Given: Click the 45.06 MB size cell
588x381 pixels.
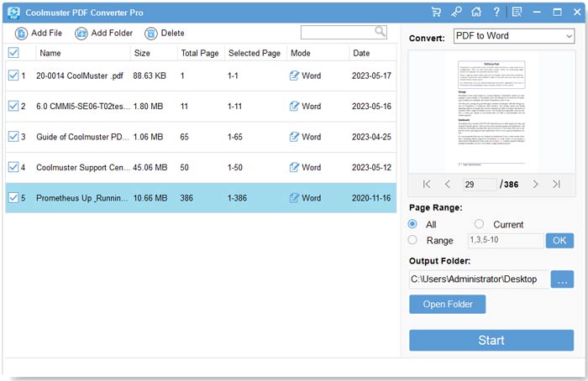Looking at the screenshot, I should 150,168.
